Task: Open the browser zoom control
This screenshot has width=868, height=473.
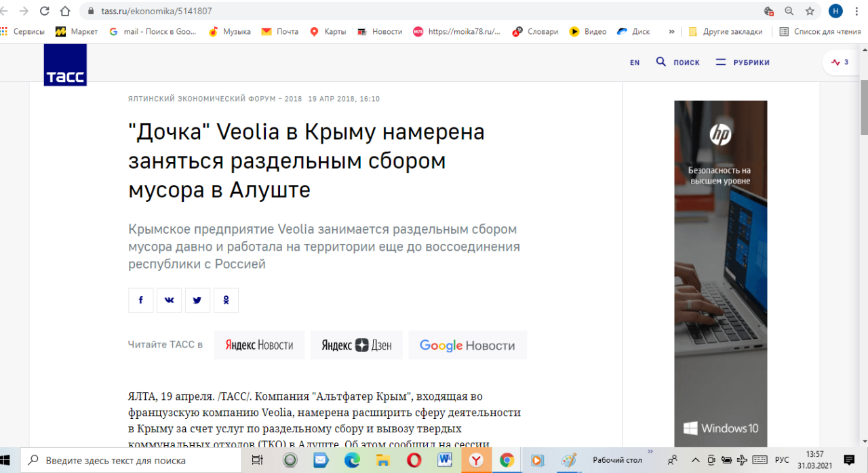Action: tap(789, 12)
